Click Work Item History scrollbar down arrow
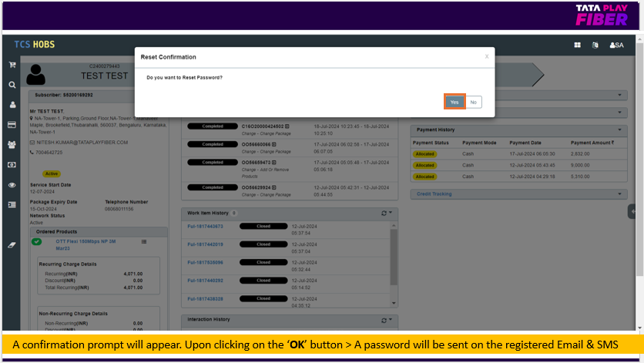Image resolution: width=644 pixels, height=363 pixels. coord(394,304)
